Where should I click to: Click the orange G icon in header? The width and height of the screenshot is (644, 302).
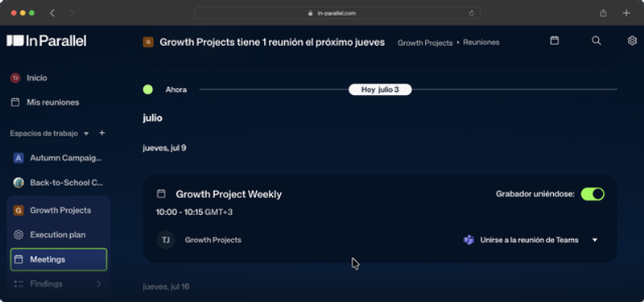click(148, 42)
